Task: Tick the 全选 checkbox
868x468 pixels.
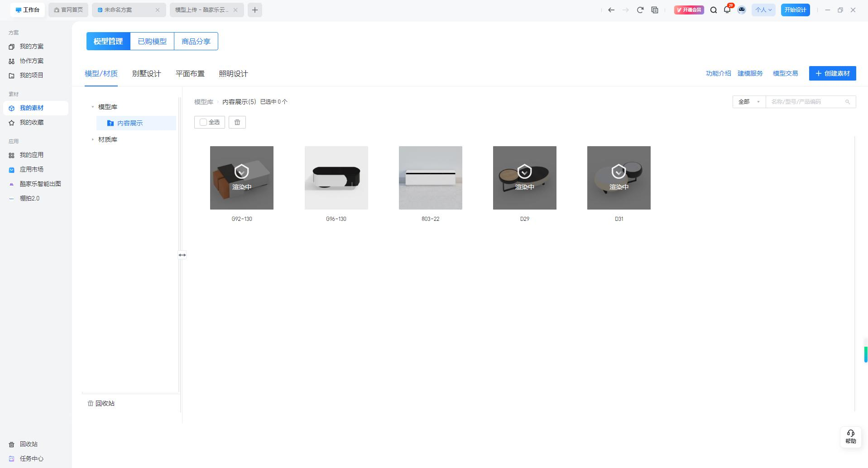Action: coord(203,122)
